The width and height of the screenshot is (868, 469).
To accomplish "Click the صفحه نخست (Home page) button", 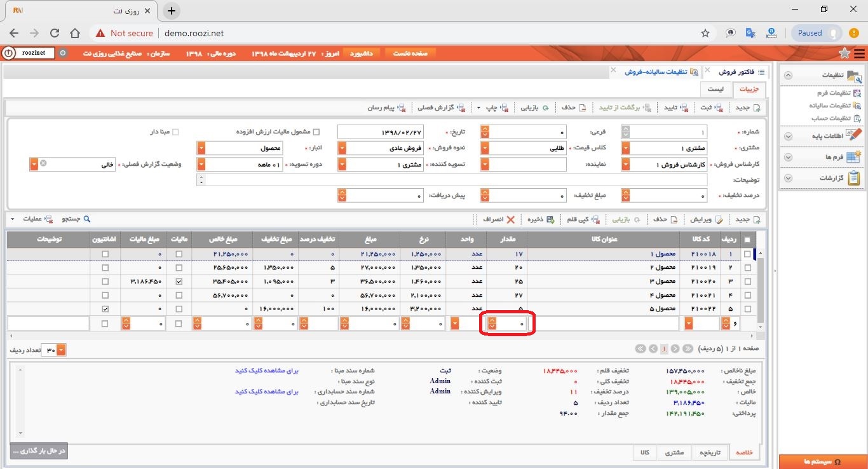I will 410,53.
